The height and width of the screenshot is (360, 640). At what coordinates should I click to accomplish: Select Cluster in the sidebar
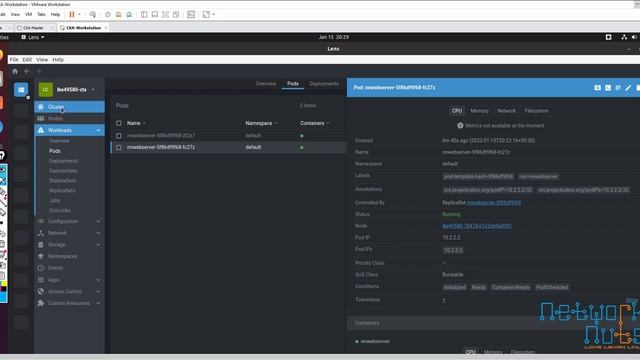click(x=69, y=107)
